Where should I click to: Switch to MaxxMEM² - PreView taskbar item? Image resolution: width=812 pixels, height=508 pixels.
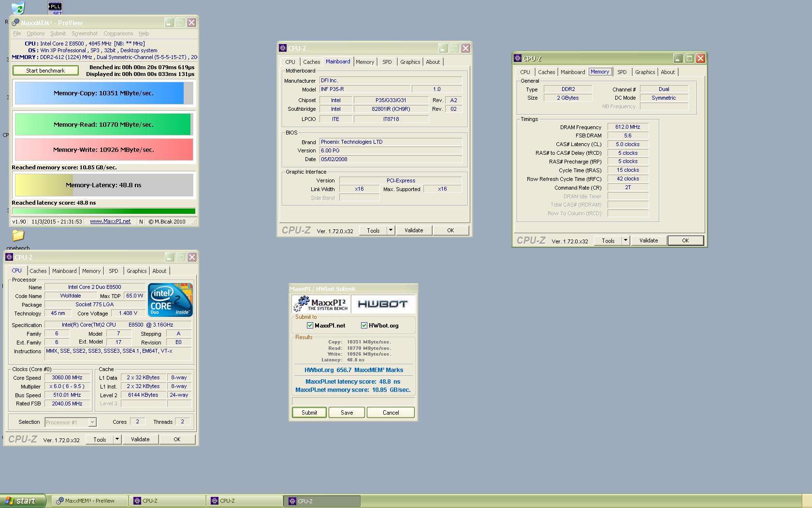coord(90,501)
